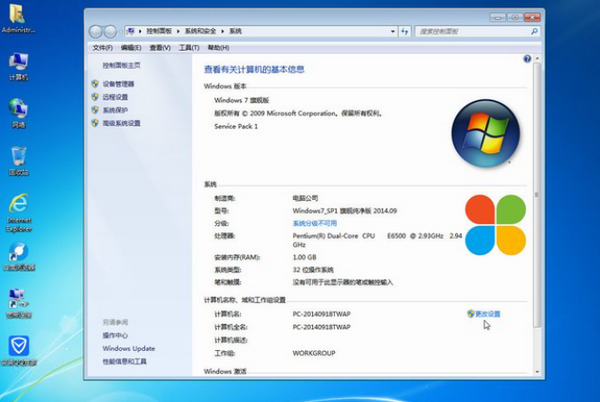Image resolution: width=600 pixels, height=402 pixels.
Task: Click the 查看有关计算机的基本信息 heading
Action: 254,69
